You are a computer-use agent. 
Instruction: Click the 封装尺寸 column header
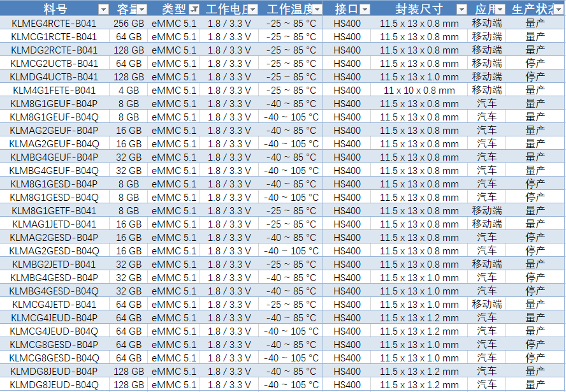coord(419,9)
